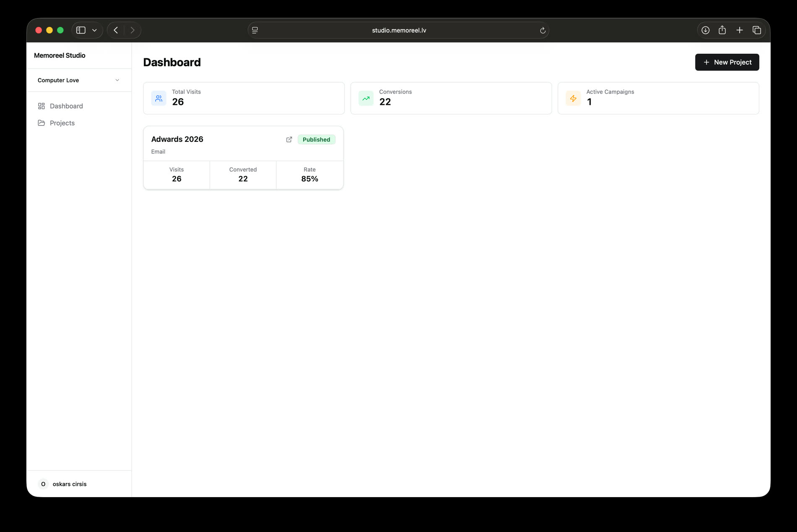
Task: Click the Total Visits label
Action: (x=186, y=92)
